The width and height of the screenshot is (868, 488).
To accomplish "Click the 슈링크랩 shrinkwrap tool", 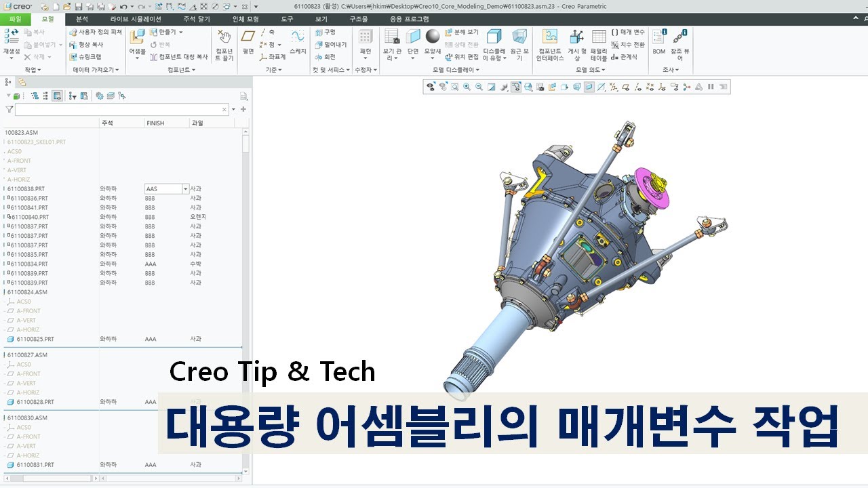I will pos(85,57).
